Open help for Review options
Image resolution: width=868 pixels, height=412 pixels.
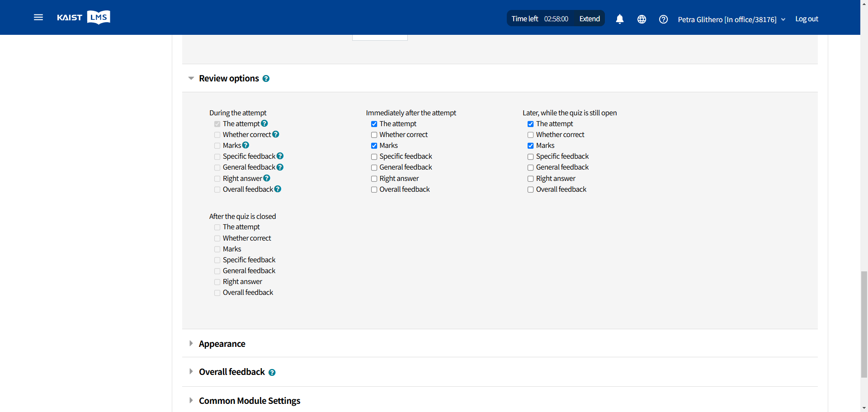[266, 79]
